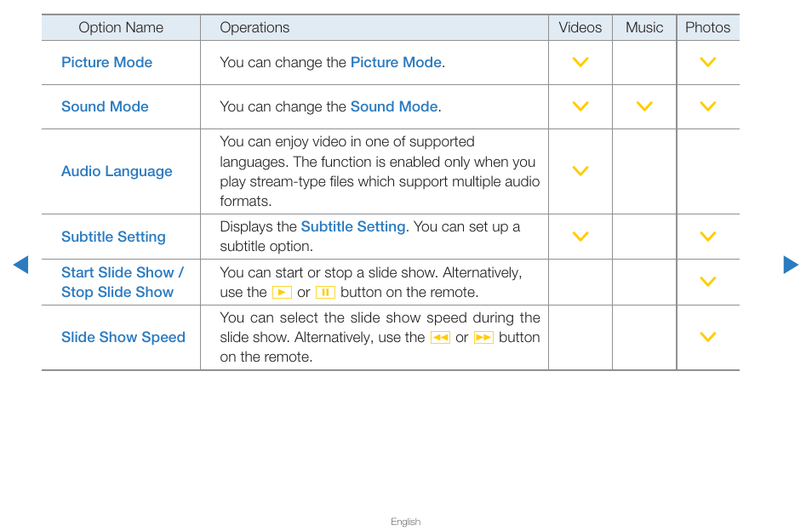Viewport: 812px width, 531px height.
Task: Open the Picture Mode option name link
Action: [x=106, y=62]
